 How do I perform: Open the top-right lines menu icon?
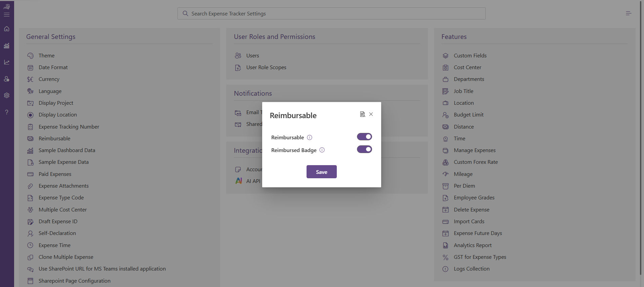629,13
